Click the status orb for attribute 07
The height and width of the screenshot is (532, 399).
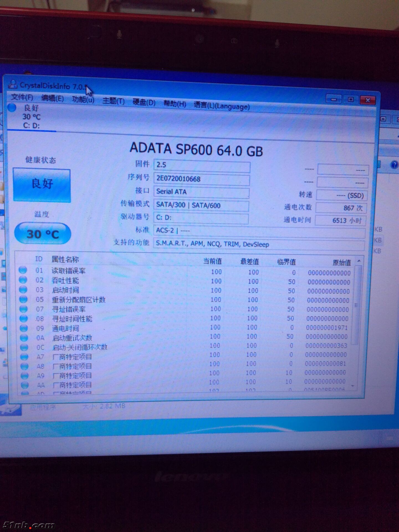click(x=24, y=309)
